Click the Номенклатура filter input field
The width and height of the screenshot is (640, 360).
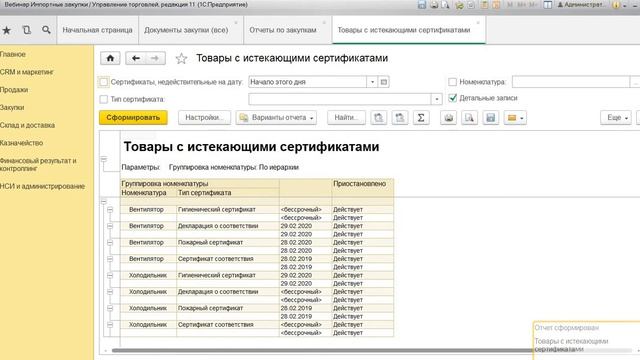tap(571, 82)
